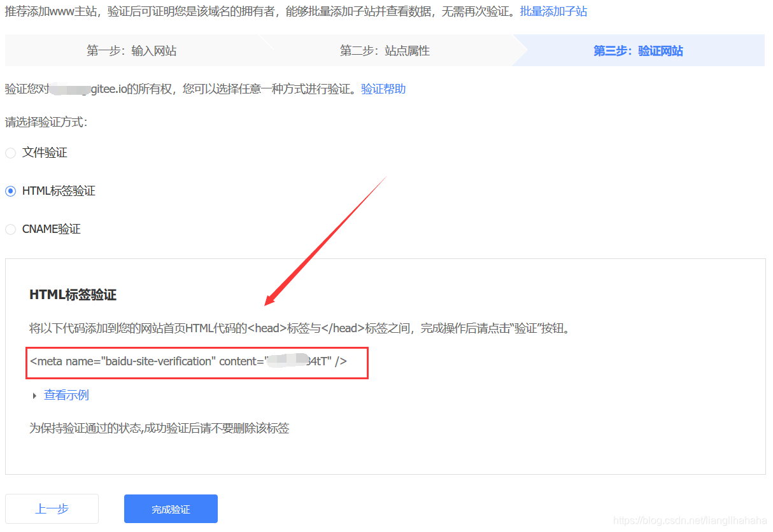
Task: Click the 上一步 button
Action: pyautogui.click(x=52, y=509)
